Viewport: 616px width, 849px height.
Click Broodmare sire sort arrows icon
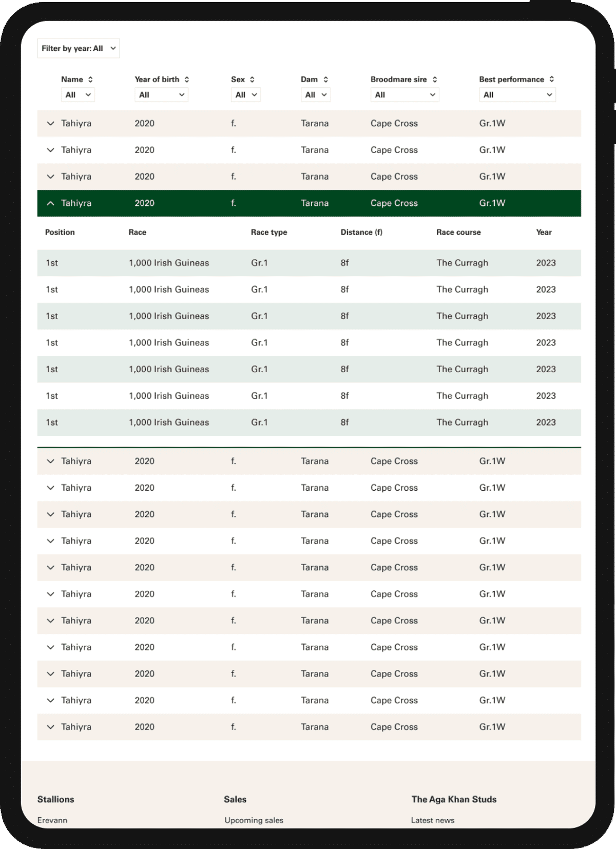click(x=435, y=80)
